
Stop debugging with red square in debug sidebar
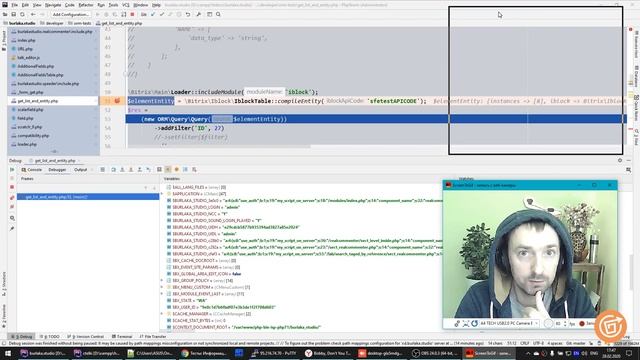12,187
